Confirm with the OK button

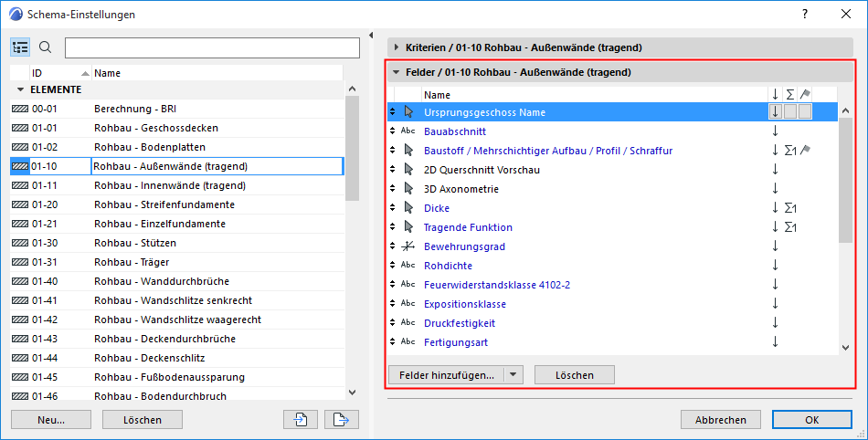812,420
